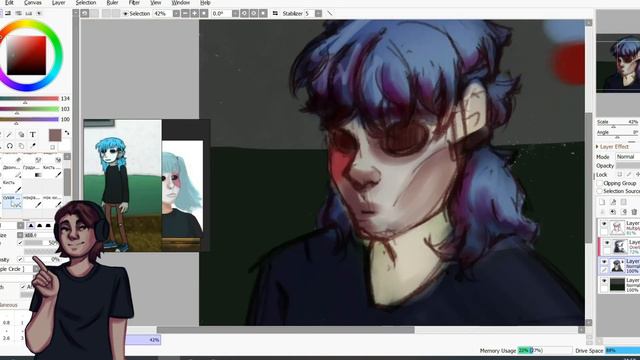Viewport: 640px width, 360px height.
Task: Open the Window menu
Action: 180,2
